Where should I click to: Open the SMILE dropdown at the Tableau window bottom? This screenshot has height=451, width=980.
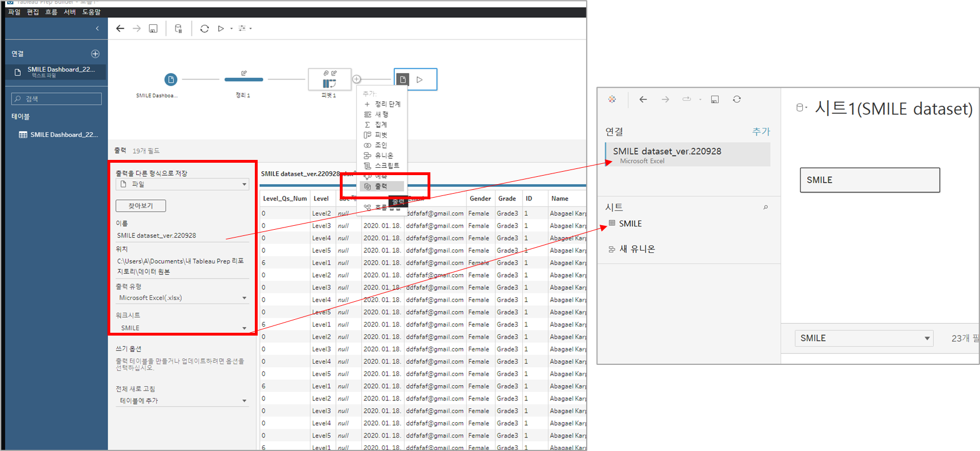864,338
